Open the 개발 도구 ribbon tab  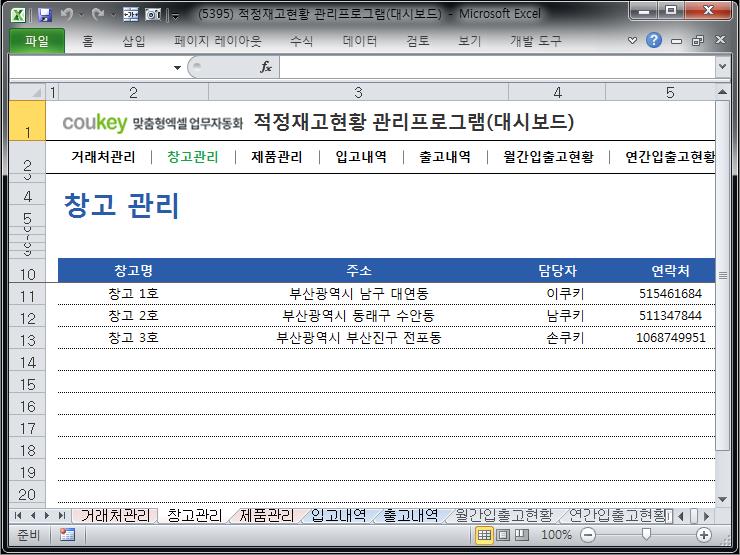[536, 42]
